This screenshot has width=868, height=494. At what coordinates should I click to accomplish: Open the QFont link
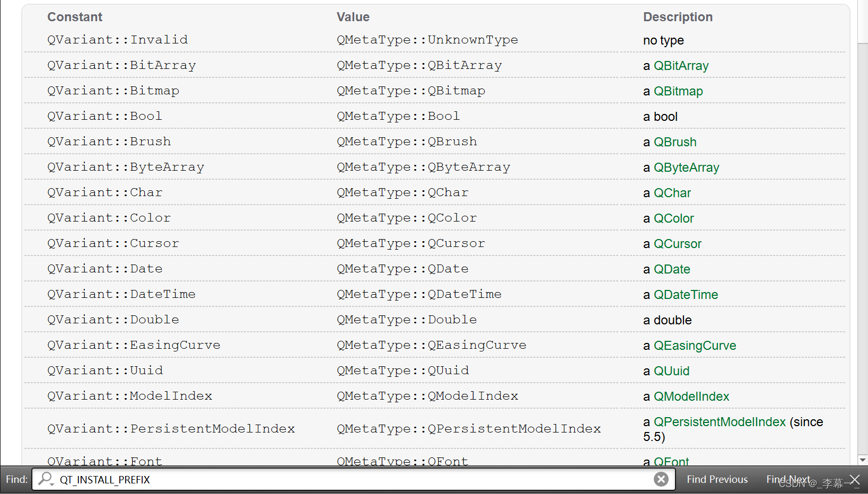pos(671,461)
